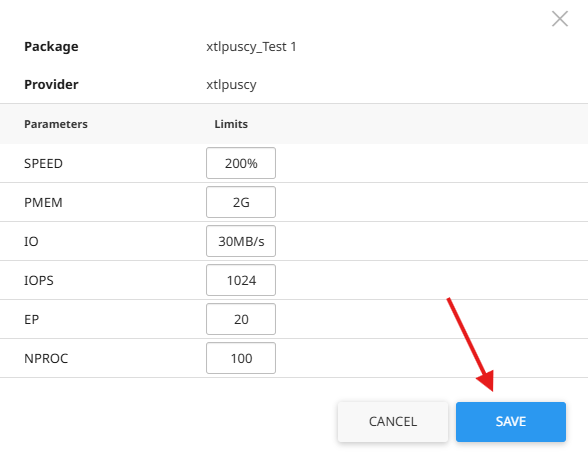Screen dimensions: 588x466
Task: Click the Limits column header
Action: pyautogui.click(x=231, y=124)
